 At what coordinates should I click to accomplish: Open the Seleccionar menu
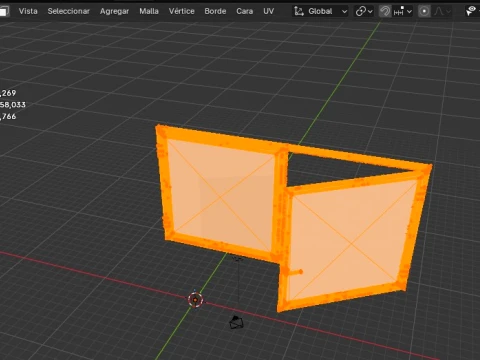pyautogui.click(x=69, y=11)
